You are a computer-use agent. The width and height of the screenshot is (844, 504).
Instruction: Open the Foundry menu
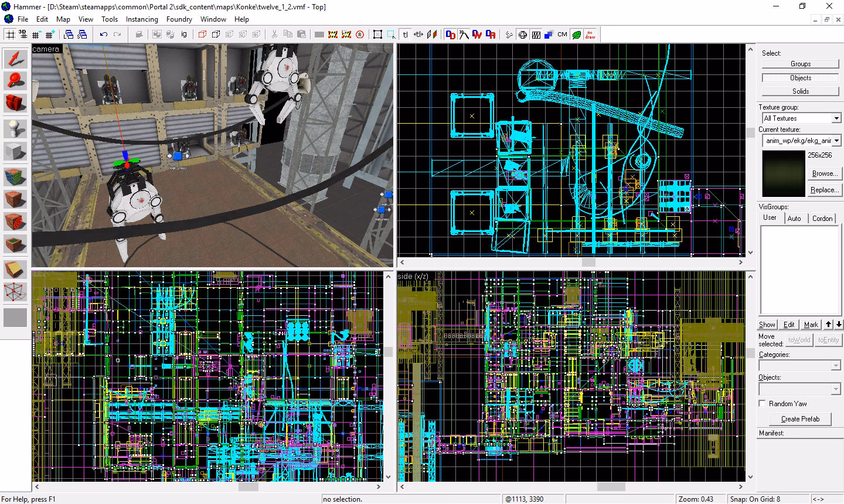pyautogui.click(x=179, y=19)
